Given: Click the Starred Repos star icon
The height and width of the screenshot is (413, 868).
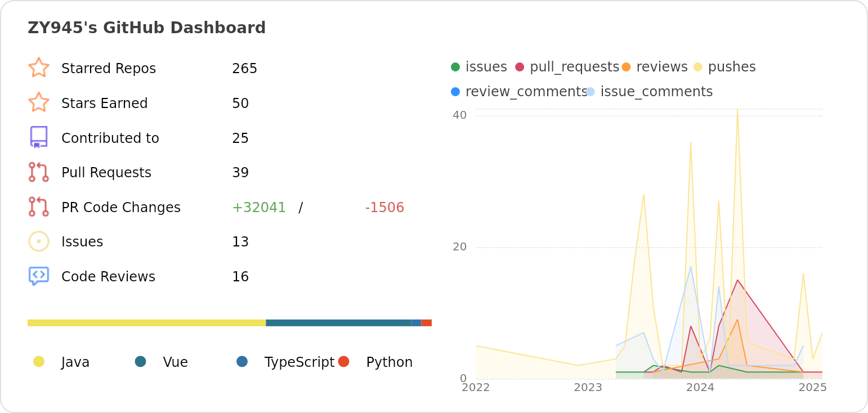Looking at the screenshot, I should coord(39,68).
